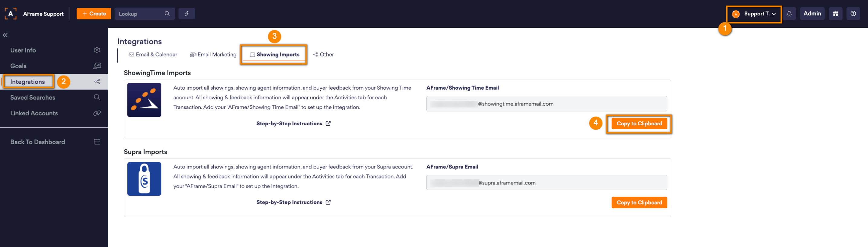This screenshot has width=868, height=247.
Task: Click the gift box icon
Action: [835, 14]
